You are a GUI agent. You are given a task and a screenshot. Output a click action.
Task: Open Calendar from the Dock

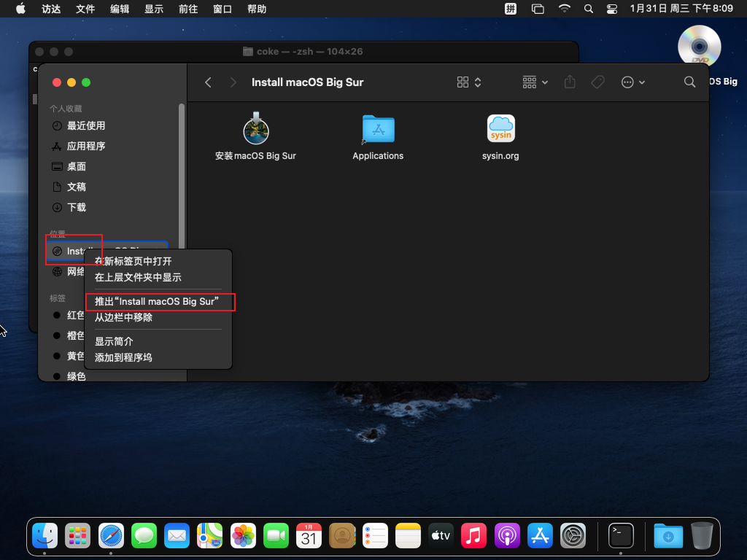click(x=309, y=535)
